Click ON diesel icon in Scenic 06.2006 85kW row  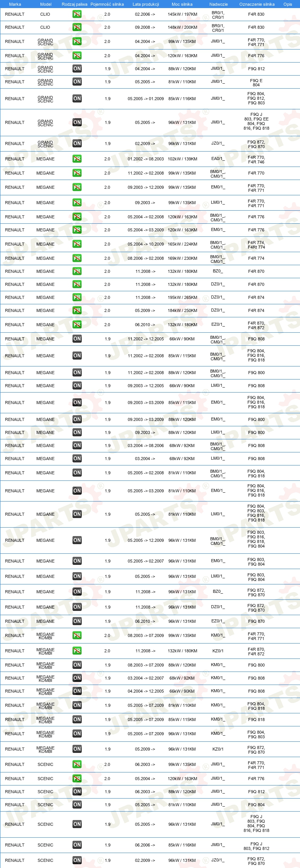[77, 845]
